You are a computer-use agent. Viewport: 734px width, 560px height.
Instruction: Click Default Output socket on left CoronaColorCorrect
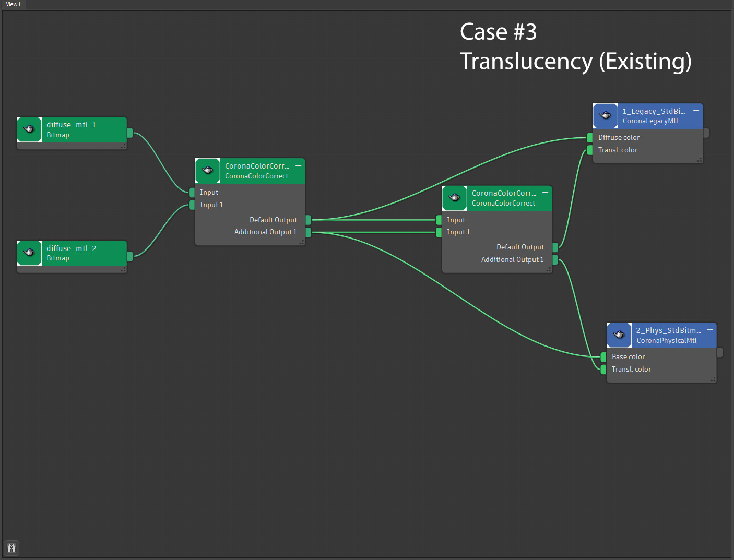[308, 220]
